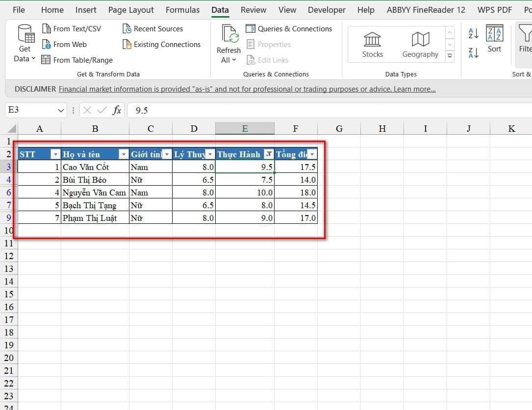Screen dimensions: 532x410
Task: Open the Sort dialog
Action: click(x=494, y=39)
